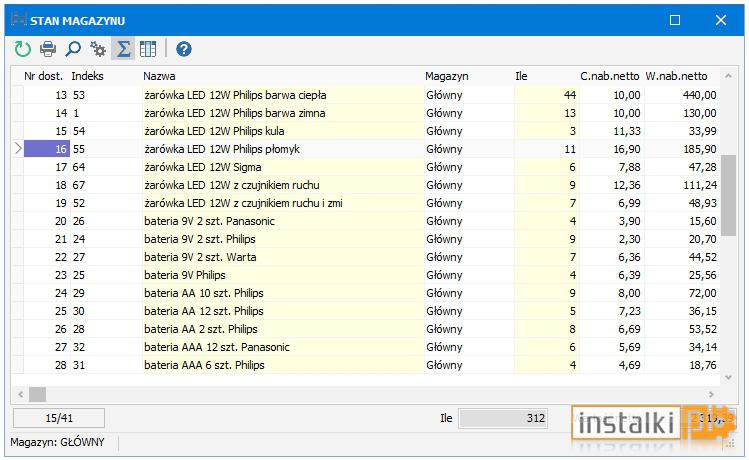
Task: Click horizontal scrollbar right arrow
Action: (x=711, y=395)
